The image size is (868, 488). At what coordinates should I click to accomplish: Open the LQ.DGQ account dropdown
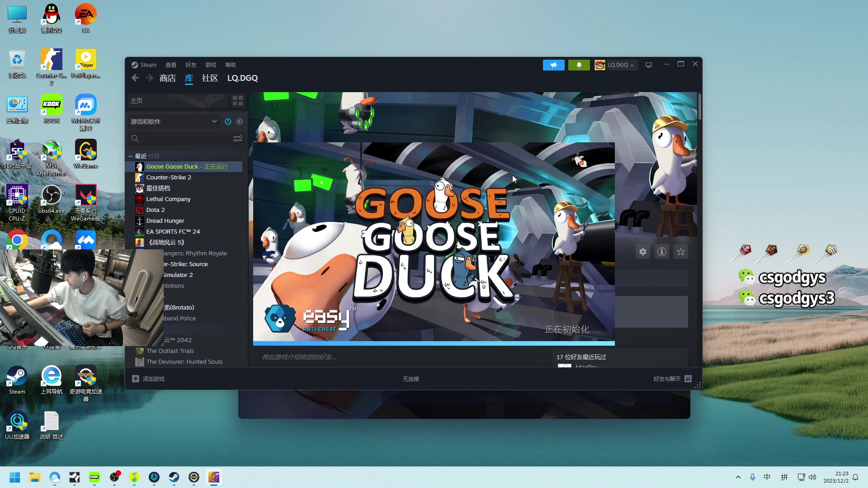pos(615,65)
